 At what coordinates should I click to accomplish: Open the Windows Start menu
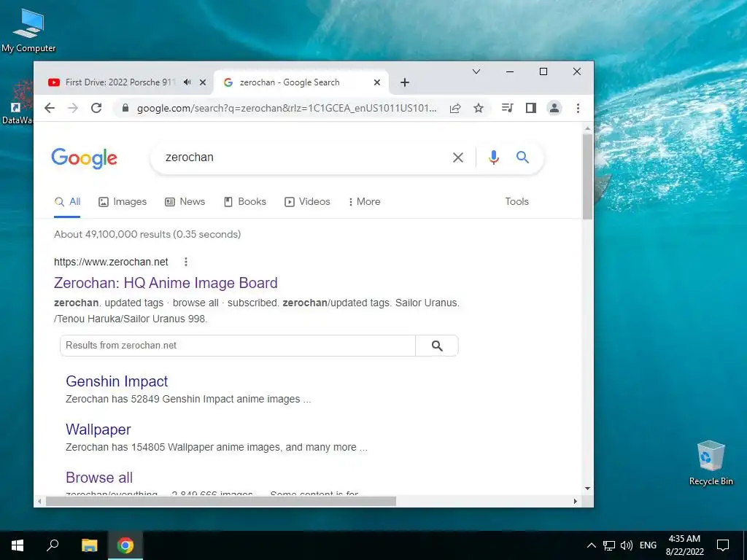[x=18, y=545]
